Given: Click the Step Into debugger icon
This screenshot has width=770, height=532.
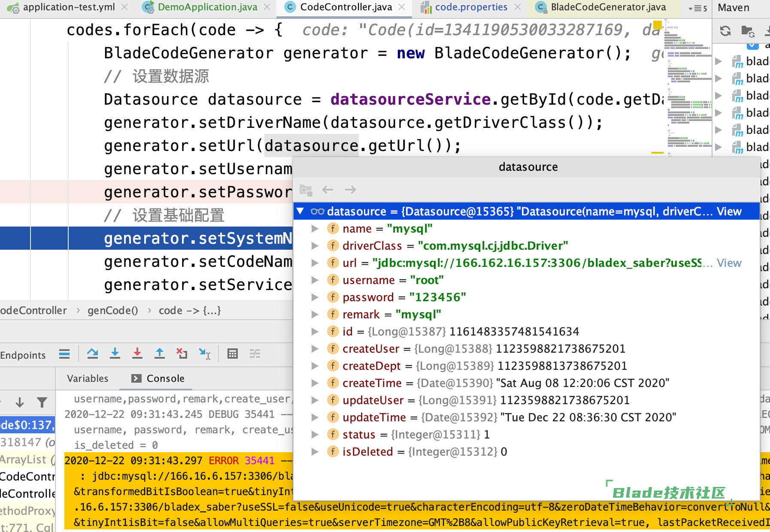Looking at the screenshot, I should tap(115, 354).
